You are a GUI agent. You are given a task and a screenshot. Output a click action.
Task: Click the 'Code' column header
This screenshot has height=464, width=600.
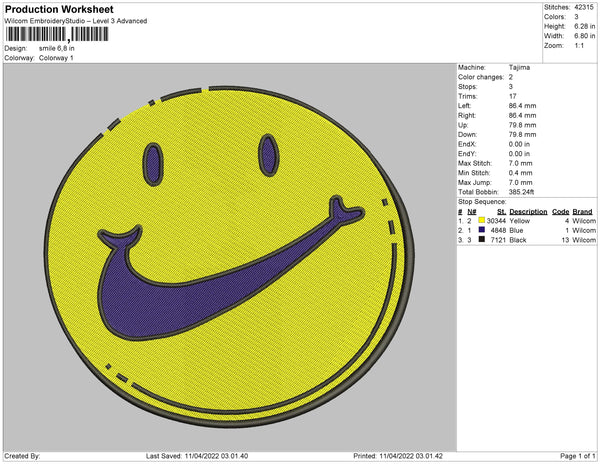(x=561, y=212)
